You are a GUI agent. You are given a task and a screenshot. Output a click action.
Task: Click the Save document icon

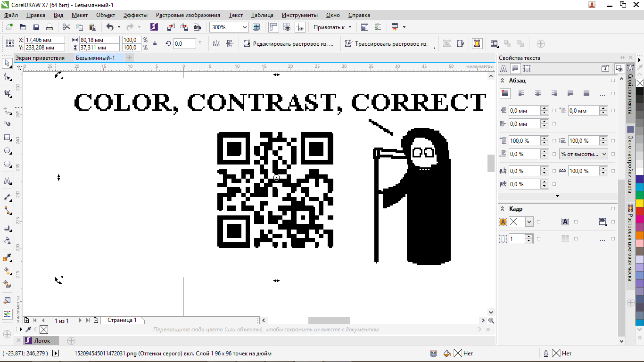tap(36, 27)
